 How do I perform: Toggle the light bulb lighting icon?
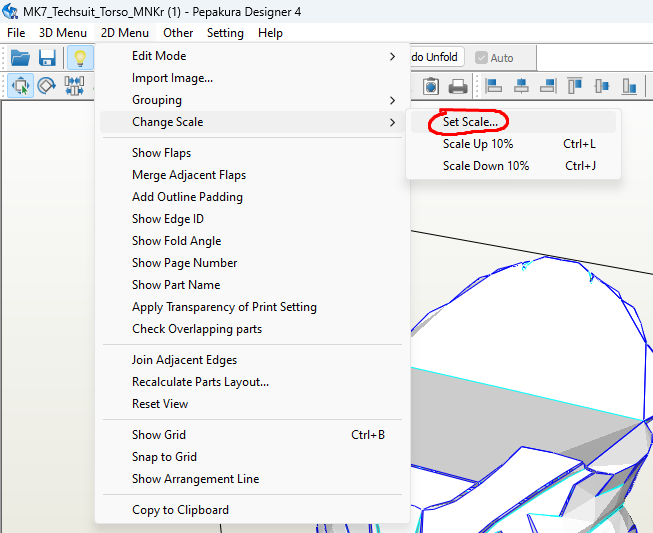[x=80, y=57]
